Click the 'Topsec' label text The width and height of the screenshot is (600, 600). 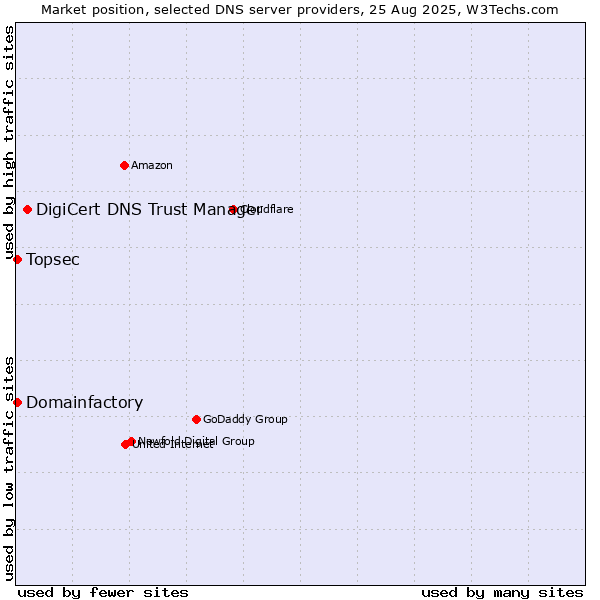point(53,260)
